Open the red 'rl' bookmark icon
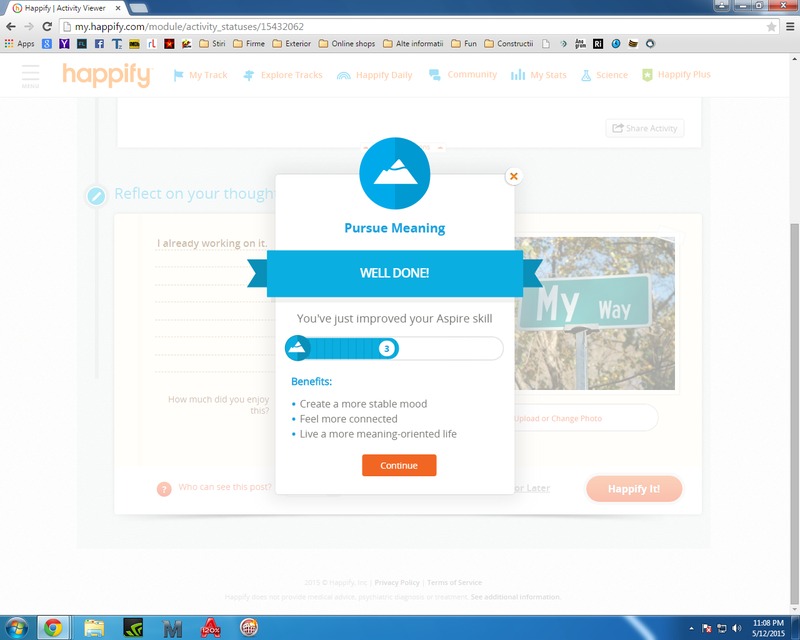The image size is (800, 640). pyautogui.click(x=152, y=44)
